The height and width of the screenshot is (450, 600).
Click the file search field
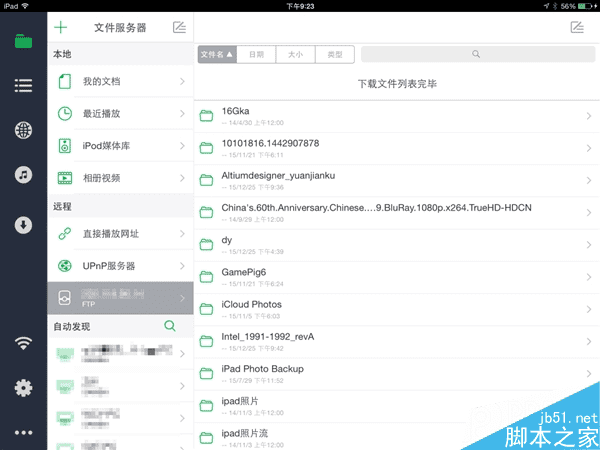click(478, 54)
